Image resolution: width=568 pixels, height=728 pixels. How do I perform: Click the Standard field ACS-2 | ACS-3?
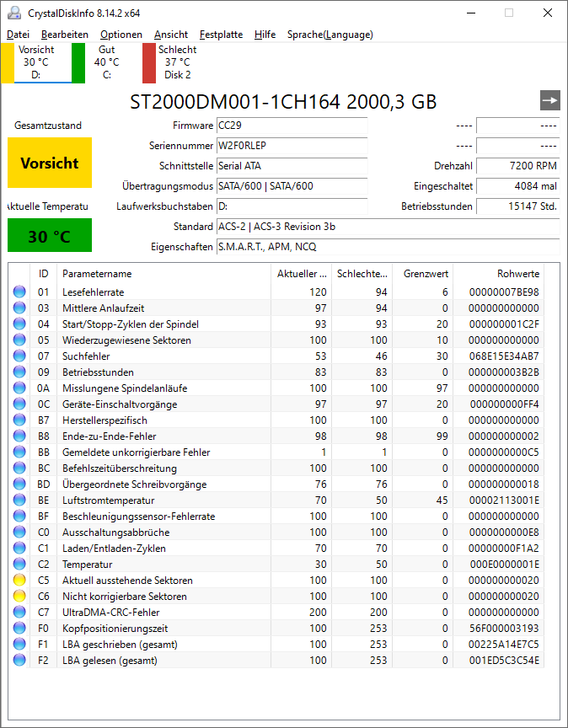388,227
